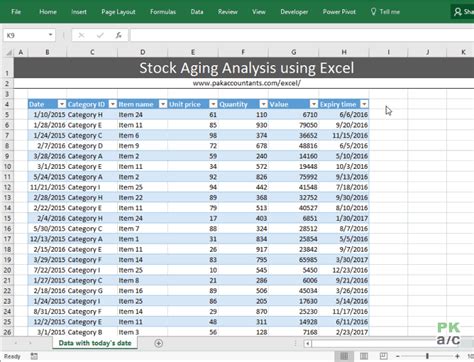Open the Formulas ribbon tab
Viewport: 474px width, 362px height.
click(163, 12)
